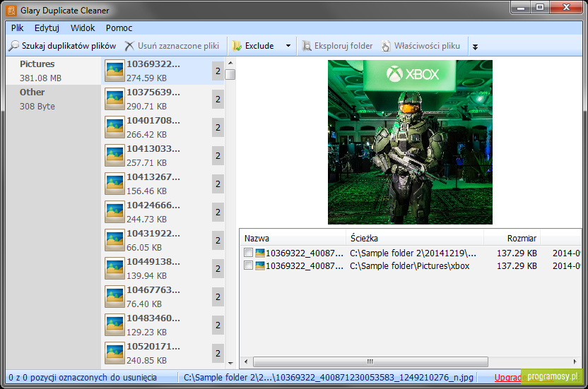
Task: Tick checkbox for Pictures\xbox file
Action: tap(248, 265)
